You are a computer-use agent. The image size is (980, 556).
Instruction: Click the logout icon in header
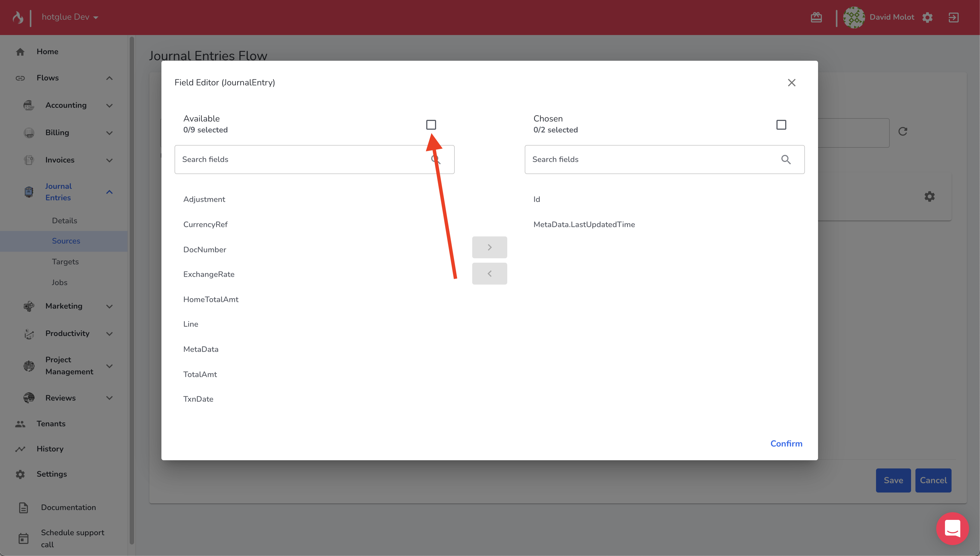point(953,17)
